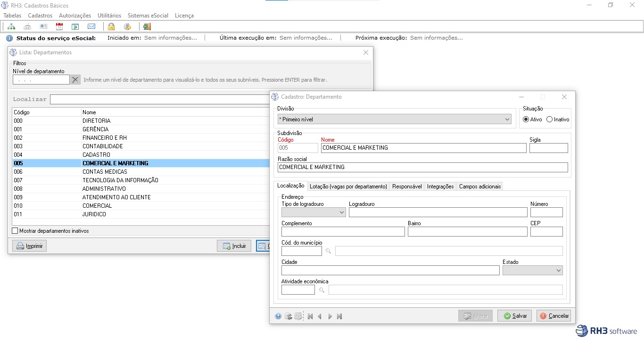Click the exit door toolbar icon
This screenshot has height=339, width=644.
147,26
